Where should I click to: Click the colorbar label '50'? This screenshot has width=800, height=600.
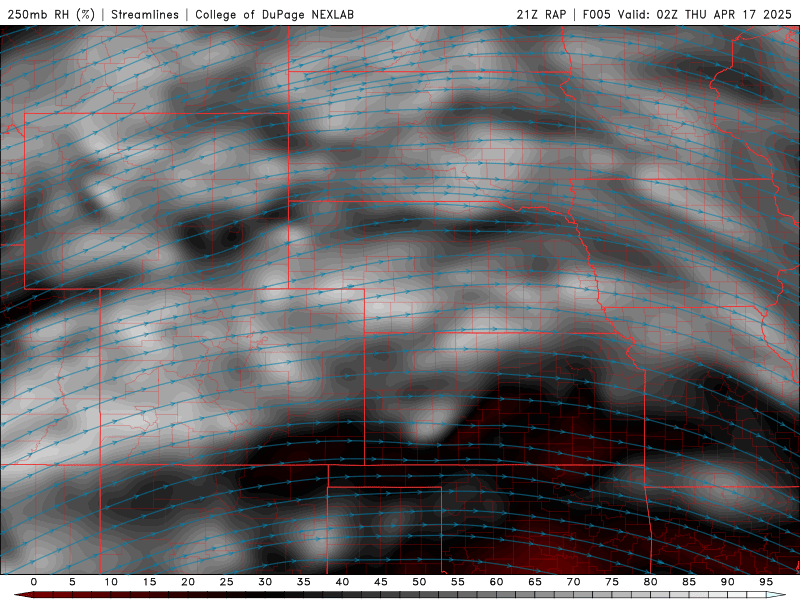pos(419,582)
